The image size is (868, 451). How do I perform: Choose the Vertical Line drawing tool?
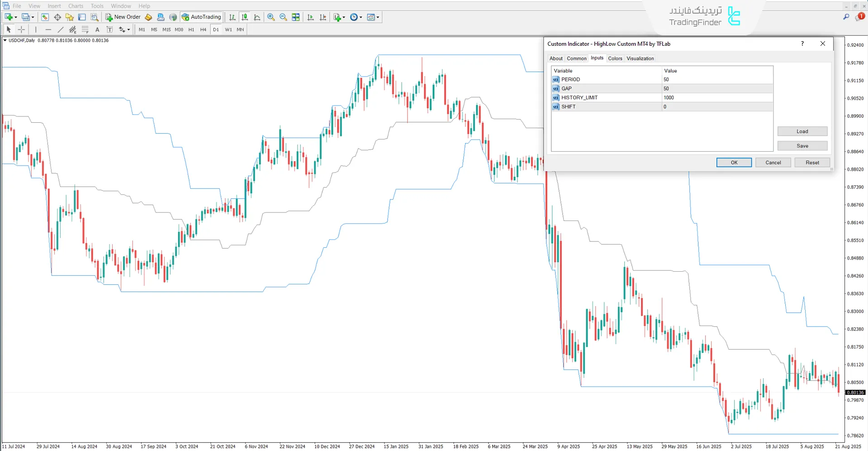click(36, 29)
